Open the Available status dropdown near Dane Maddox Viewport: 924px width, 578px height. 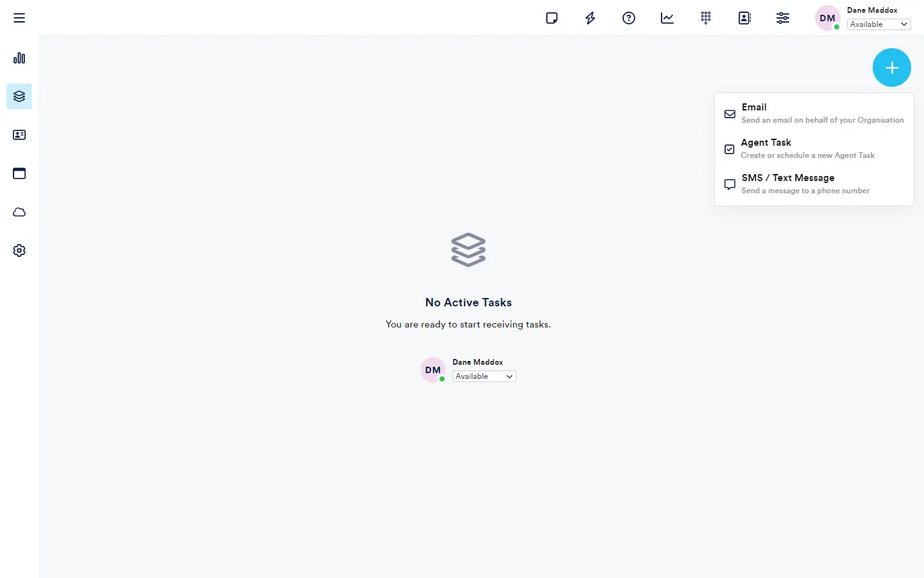click(878, 24)
